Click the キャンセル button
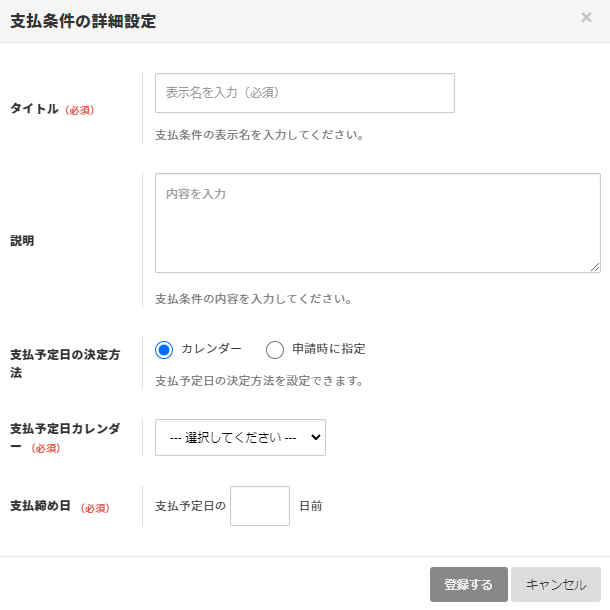The image size is (610, 610). [556, 584]
